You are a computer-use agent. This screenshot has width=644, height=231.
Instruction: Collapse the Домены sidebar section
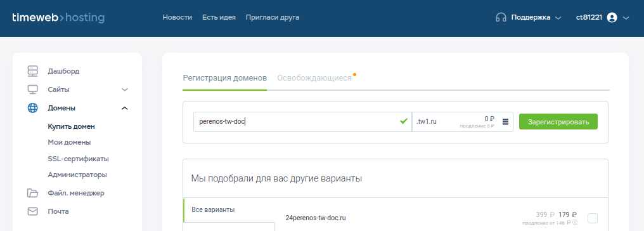pyautogui.click(x=125, y=108)
